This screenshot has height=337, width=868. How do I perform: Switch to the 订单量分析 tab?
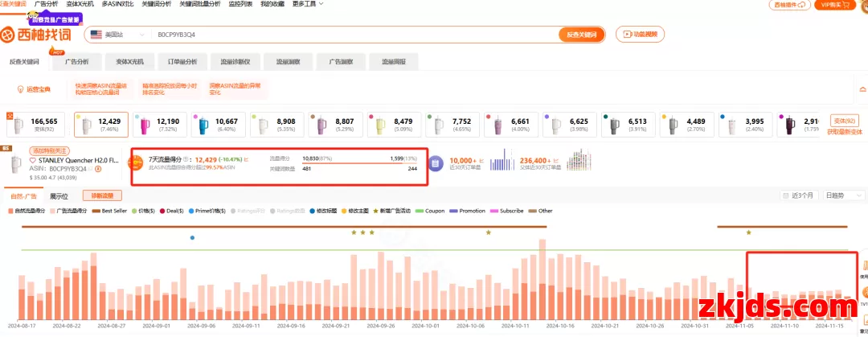click(182, 62)
